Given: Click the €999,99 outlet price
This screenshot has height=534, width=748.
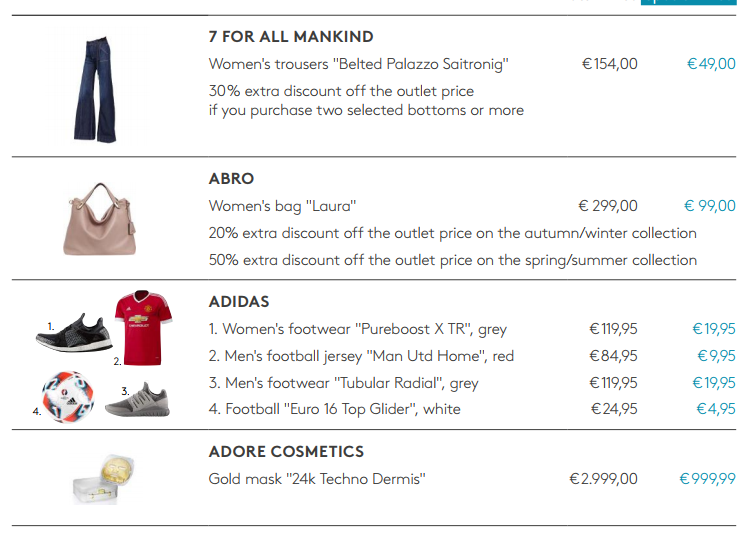Looking at the screenshot, I should pos(707,479).
